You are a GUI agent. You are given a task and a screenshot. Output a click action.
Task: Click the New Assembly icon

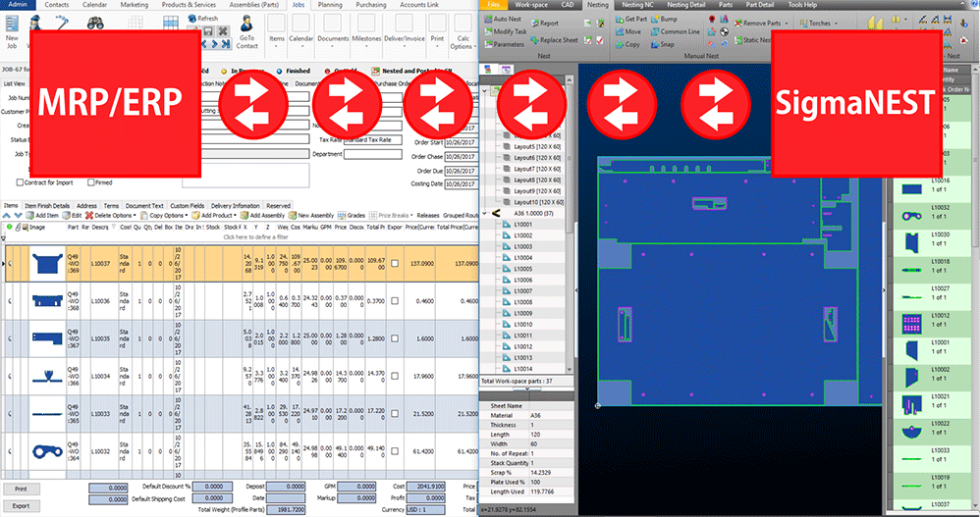[293, 216]
